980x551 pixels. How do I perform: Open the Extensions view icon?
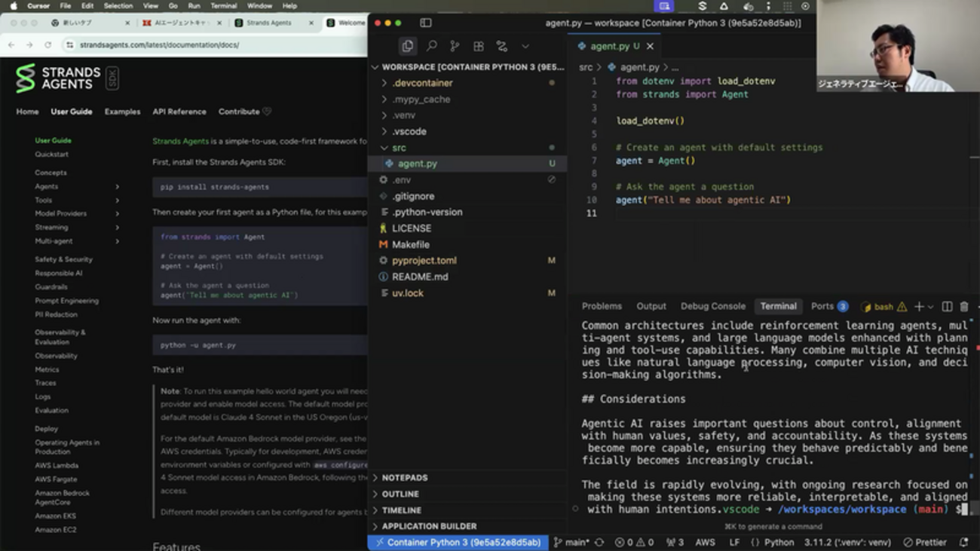(x=478, y=46)
